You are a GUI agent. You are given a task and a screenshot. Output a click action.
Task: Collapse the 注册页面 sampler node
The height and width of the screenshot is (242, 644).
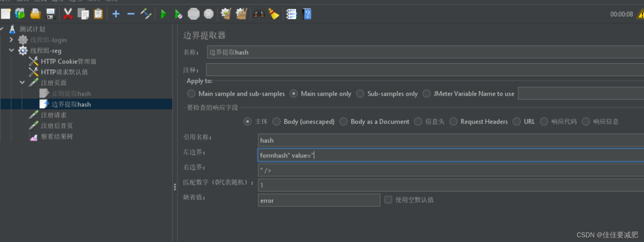pyautogui.click(x=22, y=83)
